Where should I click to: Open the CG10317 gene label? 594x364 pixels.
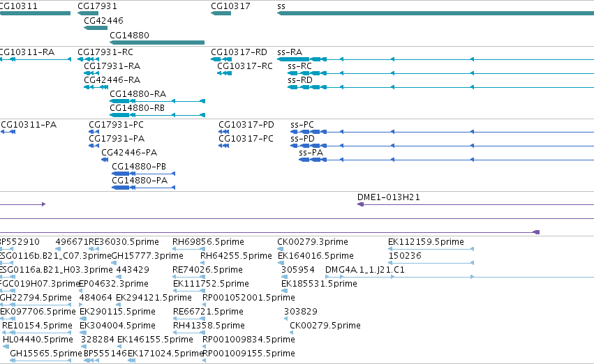[x=230, y=6]
